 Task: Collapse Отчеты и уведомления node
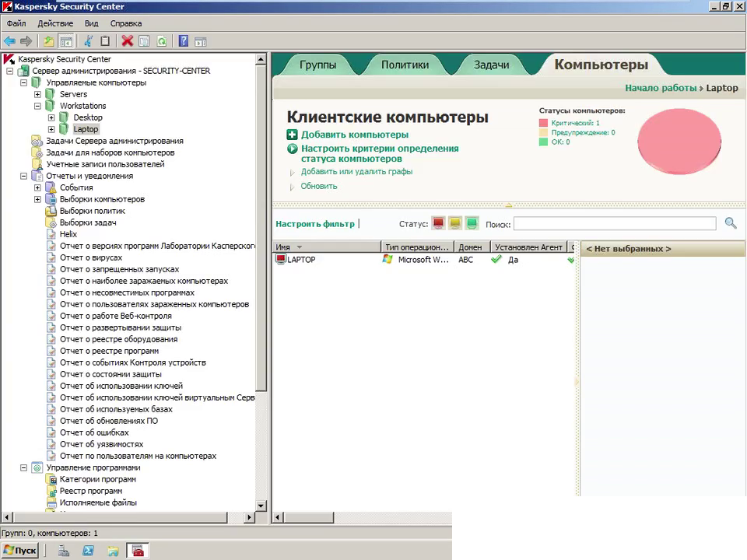23,176
